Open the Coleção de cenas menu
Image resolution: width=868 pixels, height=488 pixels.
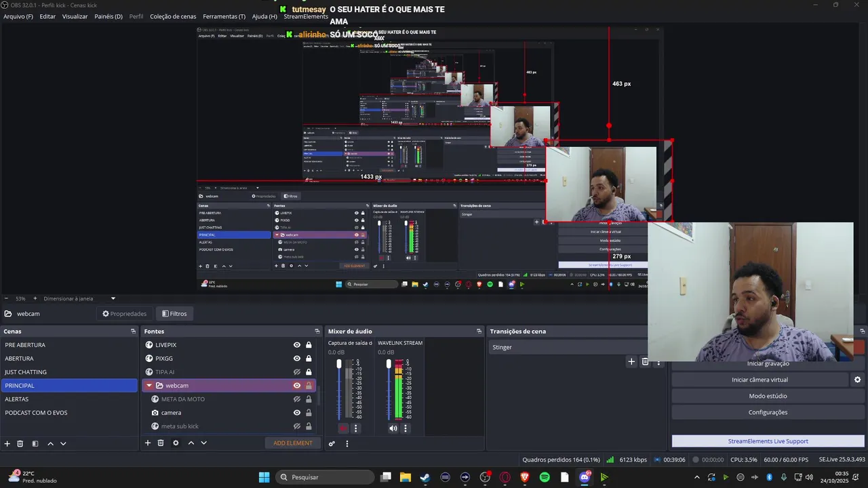[173, 16]
